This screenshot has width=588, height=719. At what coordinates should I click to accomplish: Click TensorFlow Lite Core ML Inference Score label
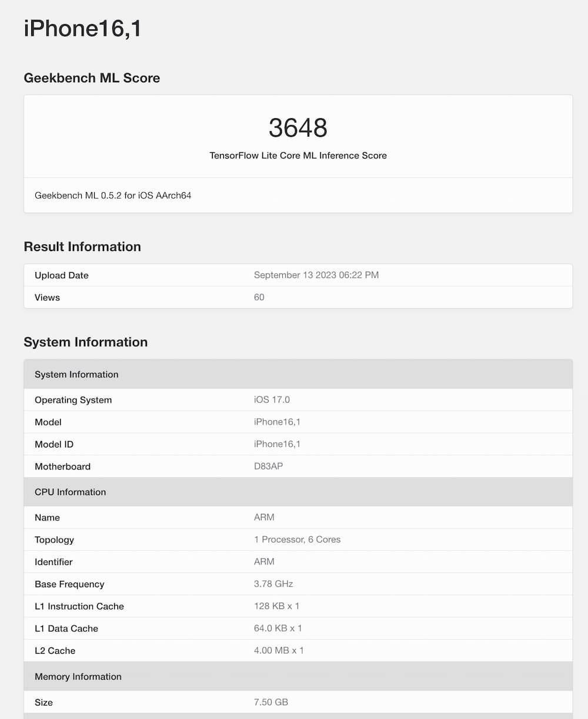298,156
